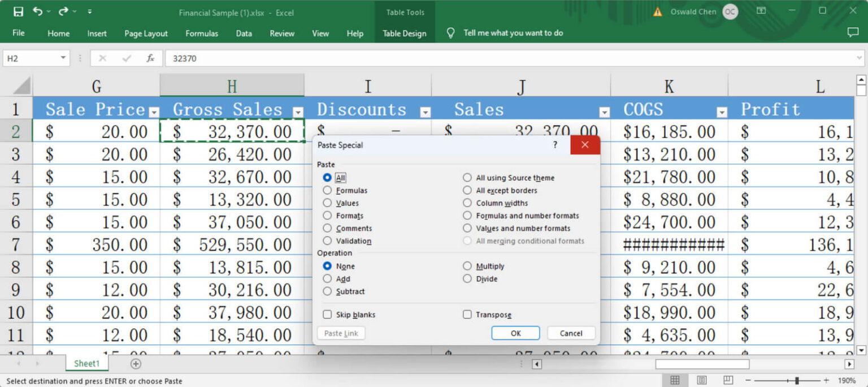Switch to Page Layout view icon in status bar
This screenshot has height=387, width=868.
point(702,380)
